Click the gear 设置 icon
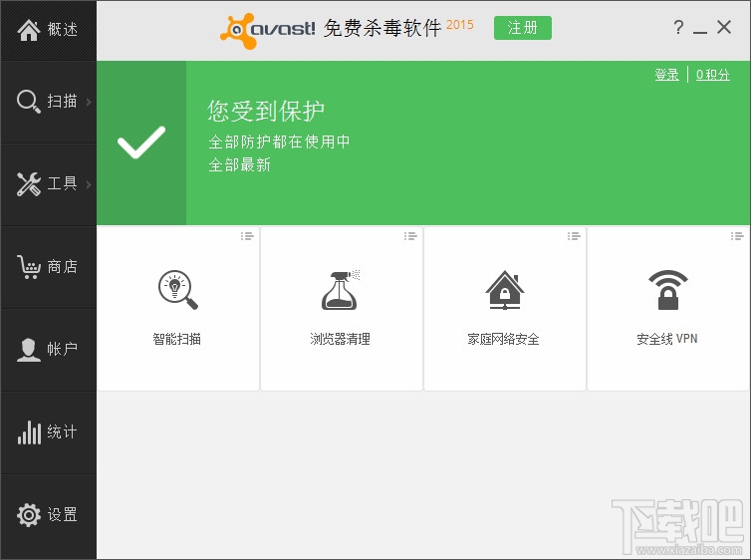The height and width of the screenshot is (560, 751). click(x=29, y=515)
